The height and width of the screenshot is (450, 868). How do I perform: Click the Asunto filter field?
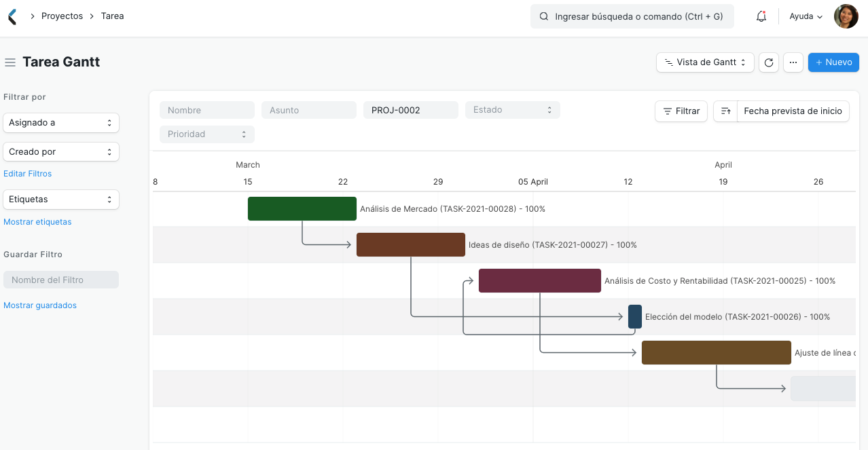coord(309,110)
